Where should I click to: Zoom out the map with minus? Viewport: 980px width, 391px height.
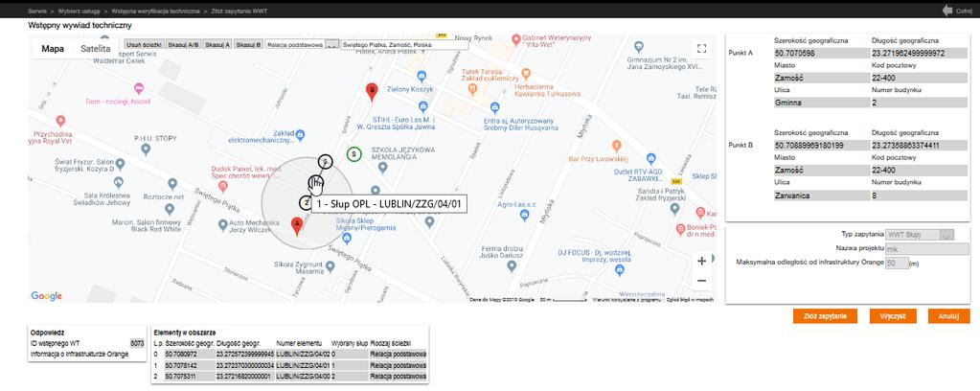click(x=701, y=281)
